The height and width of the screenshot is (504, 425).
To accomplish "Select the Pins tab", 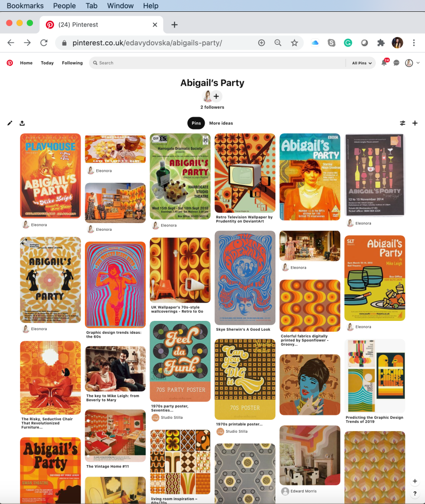I will pos(196,123).
